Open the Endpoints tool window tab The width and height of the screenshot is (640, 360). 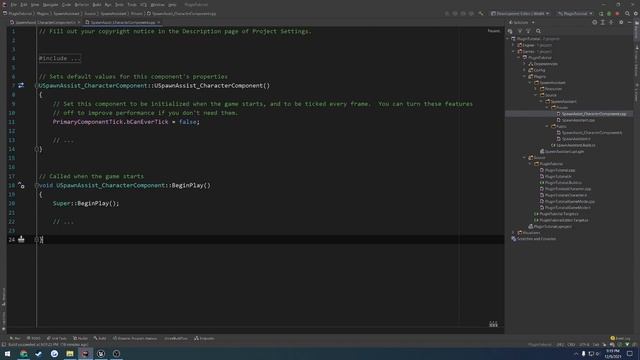[x=204, y=338]
